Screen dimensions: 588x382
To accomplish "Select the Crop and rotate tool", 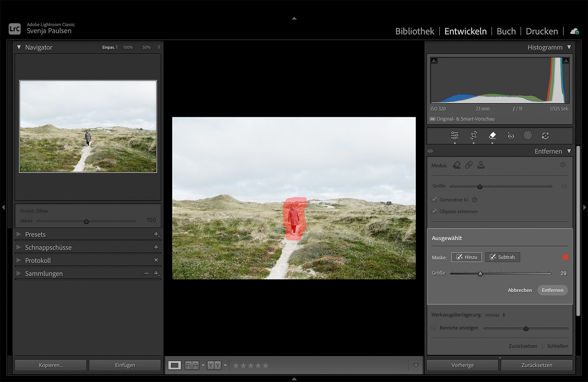I will [x=473, y=135].
